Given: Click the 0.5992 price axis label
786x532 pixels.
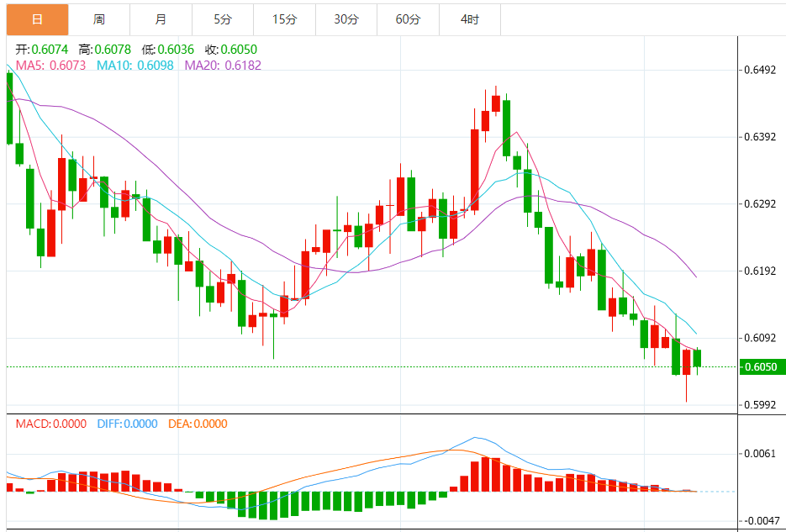Looking at the screenshot, I should [x=761, y=405].
